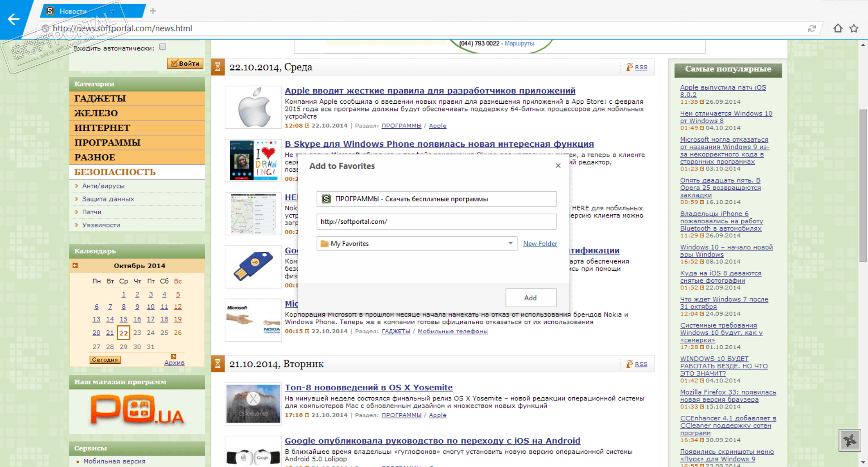Open the Apple rules article headline
The width and height of the screenshot is (868, 467).
[x=430, y=91]
